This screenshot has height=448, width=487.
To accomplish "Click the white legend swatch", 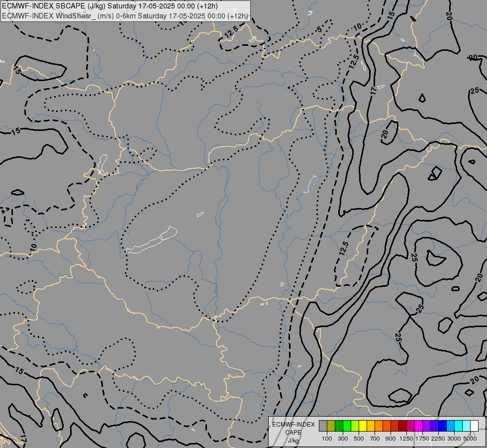I will tap(474, 426).
